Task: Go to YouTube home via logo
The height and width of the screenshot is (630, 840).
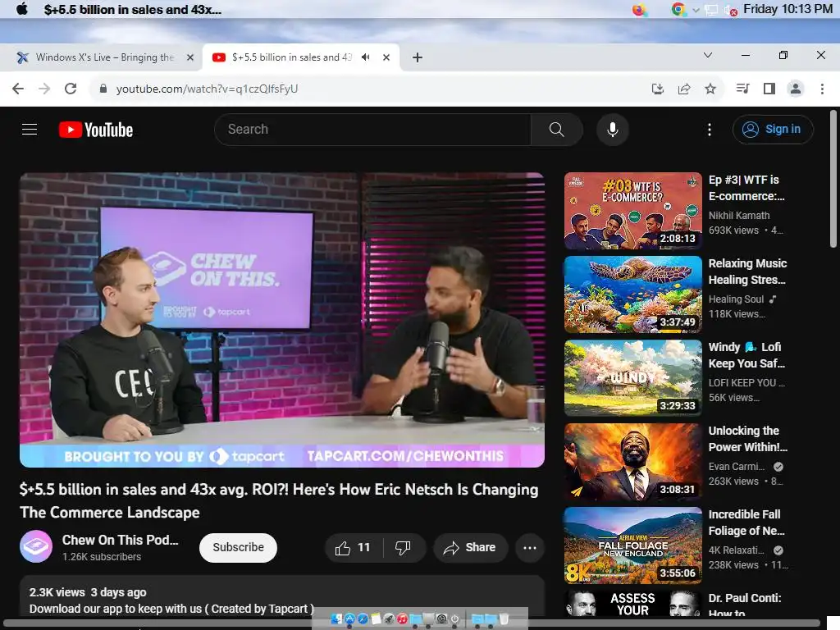Action: (x=96, y=130)
